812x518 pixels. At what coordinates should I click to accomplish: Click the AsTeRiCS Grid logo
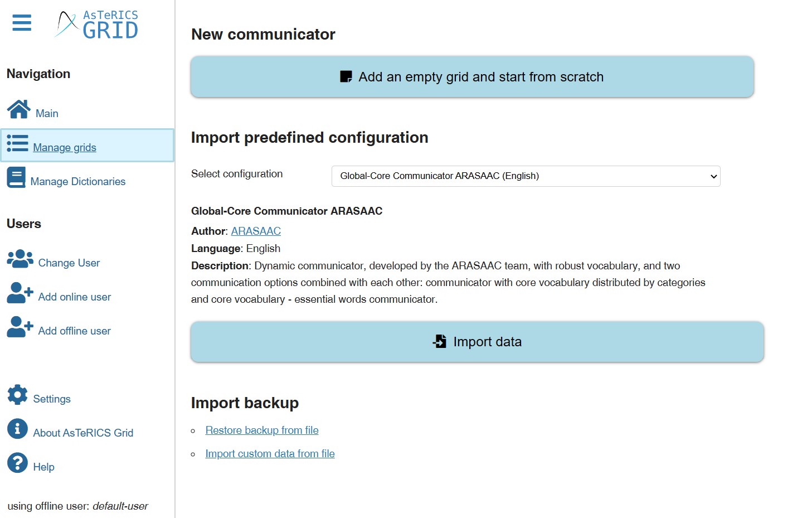(x=97, y=25)
